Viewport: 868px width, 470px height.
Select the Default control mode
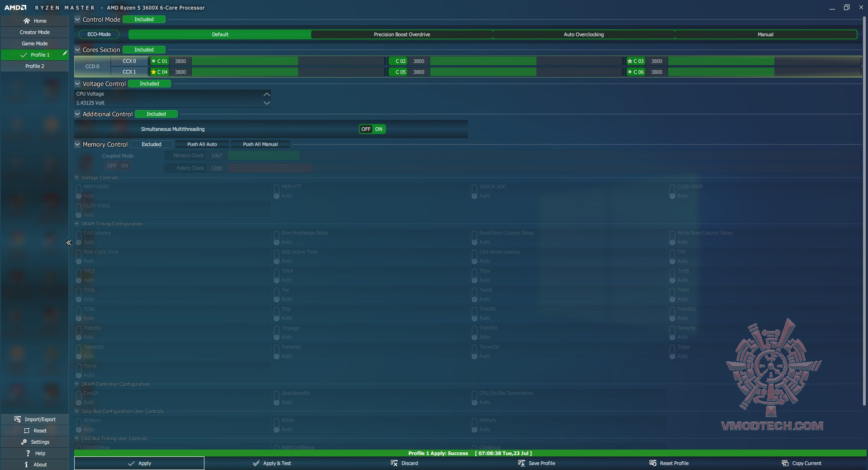coord(220,34)
